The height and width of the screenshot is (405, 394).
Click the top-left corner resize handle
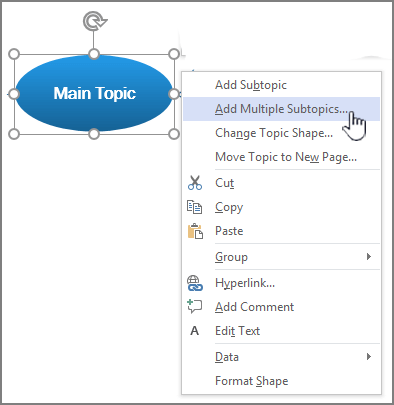(x=14, y=54)
